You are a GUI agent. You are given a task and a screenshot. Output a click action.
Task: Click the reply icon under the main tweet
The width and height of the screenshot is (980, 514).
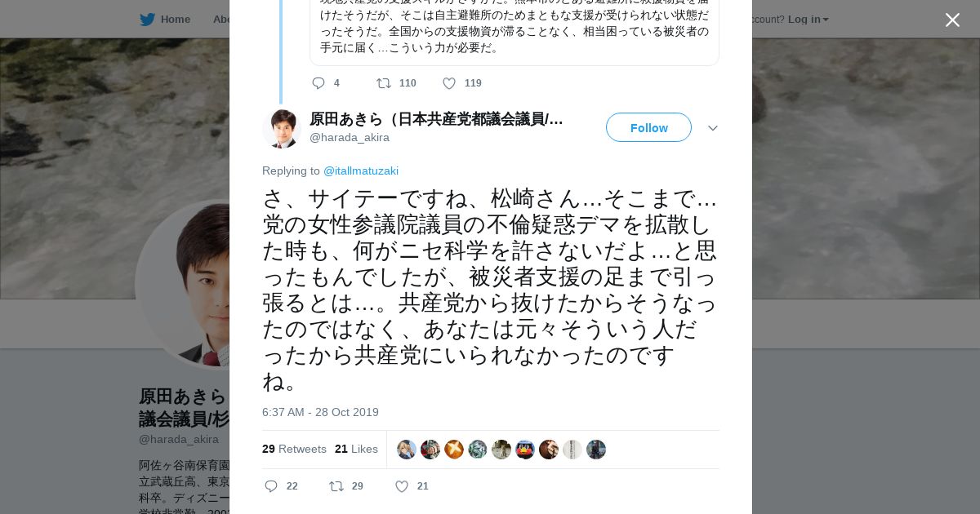(x=272, y=486)
